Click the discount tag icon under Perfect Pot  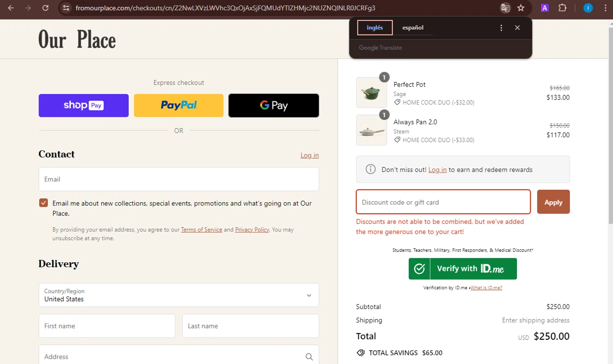(397, 102)
